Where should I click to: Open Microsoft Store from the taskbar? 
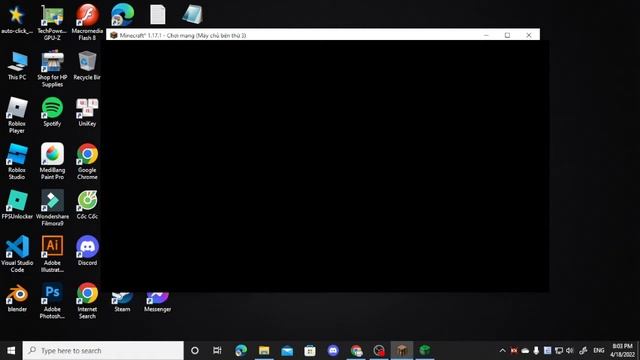click(x=310, y=350)
